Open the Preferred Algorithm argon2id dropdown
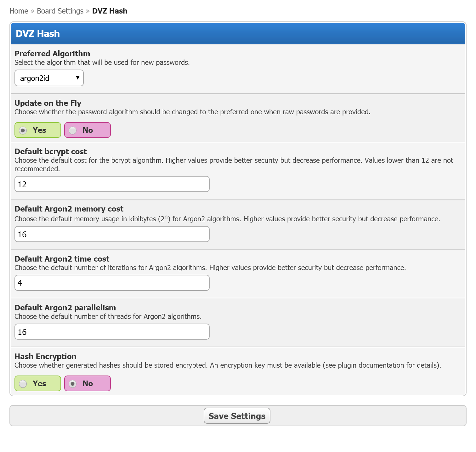Screen dimensions: 476x452 (x=49, y=78)
